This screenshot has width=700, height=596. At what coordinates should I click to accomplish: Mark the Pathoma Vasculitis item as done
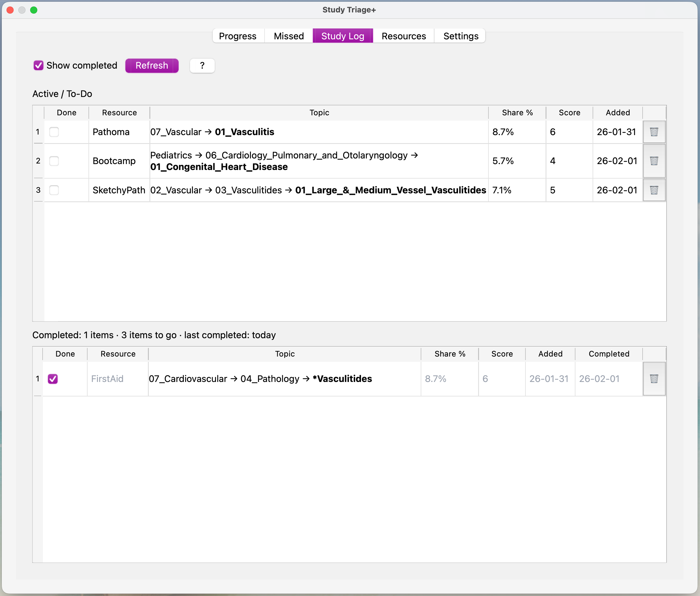(x=54, y=132)
